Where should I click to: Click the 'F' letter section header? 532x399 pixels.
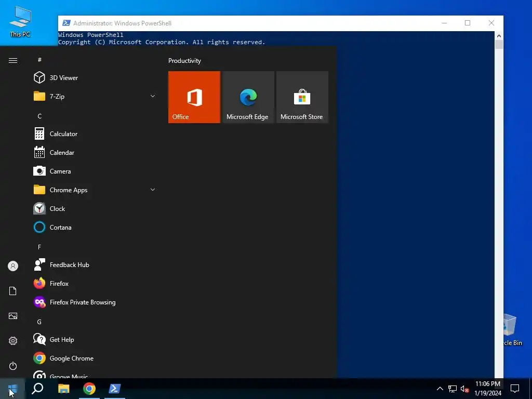point(39,247)
